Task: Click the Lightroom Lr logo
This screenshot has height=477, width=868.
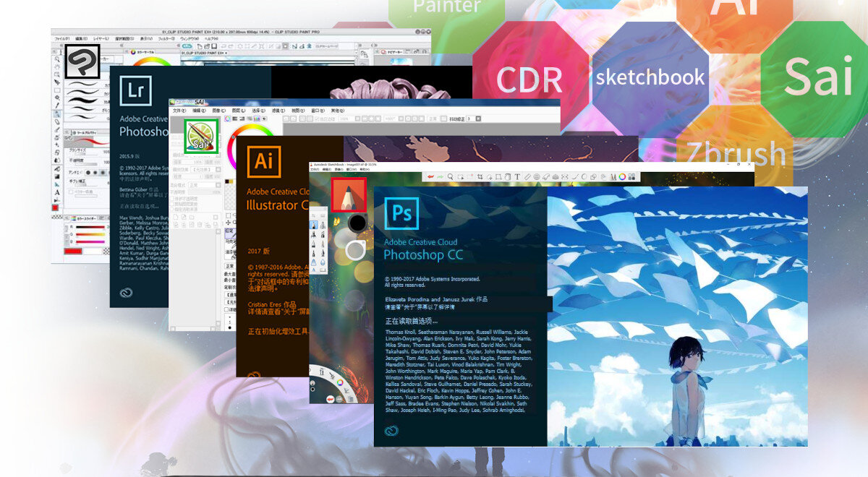Action: (135, 90)
